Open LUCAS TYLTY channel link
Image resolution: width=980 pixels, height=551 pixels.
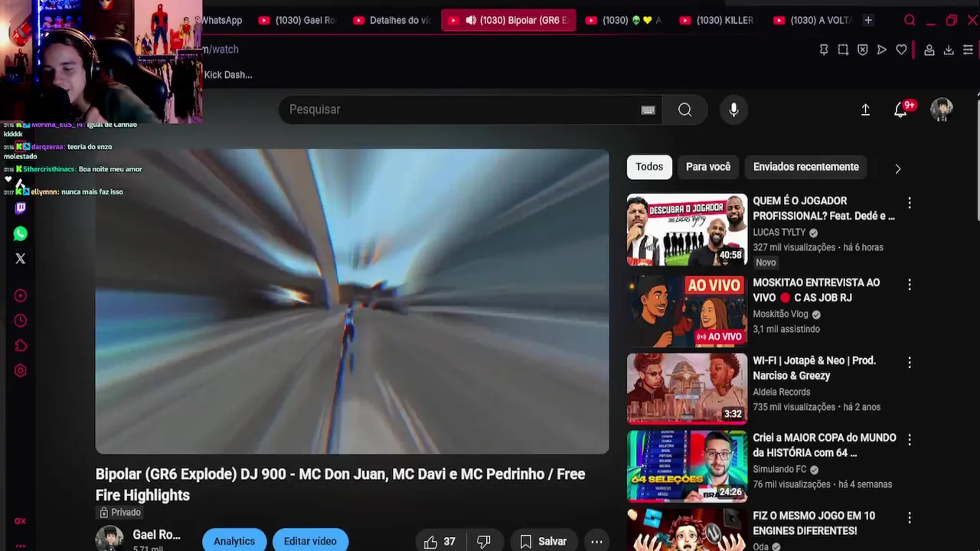[779, 233]
